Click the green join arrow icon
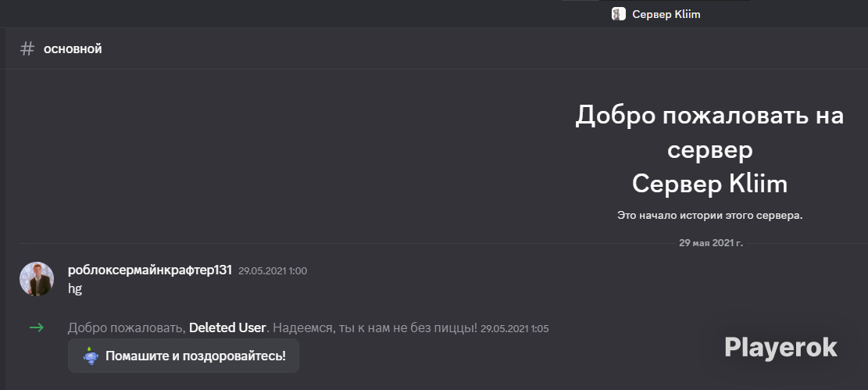 pos(37,327)
